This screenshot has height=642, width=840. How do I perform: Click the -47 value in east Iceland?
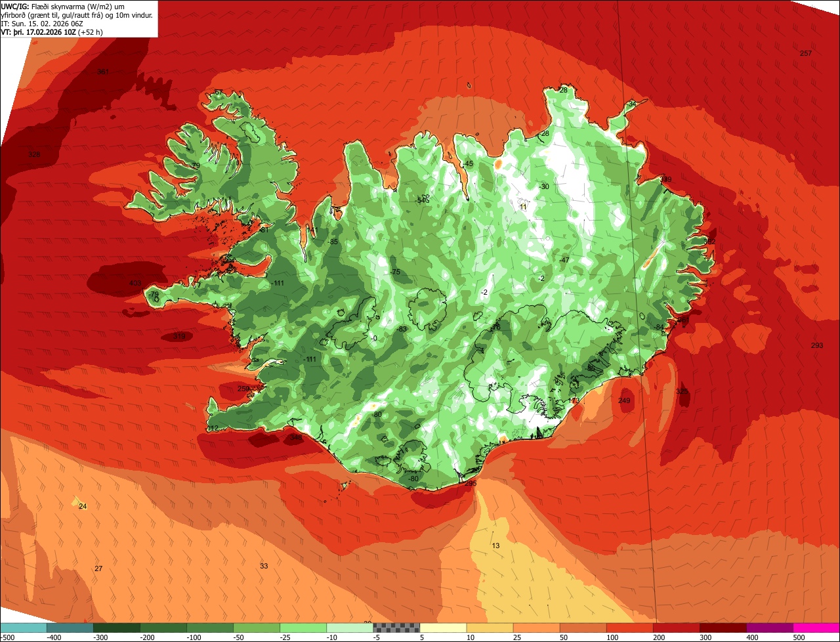[x=564, y=260]
